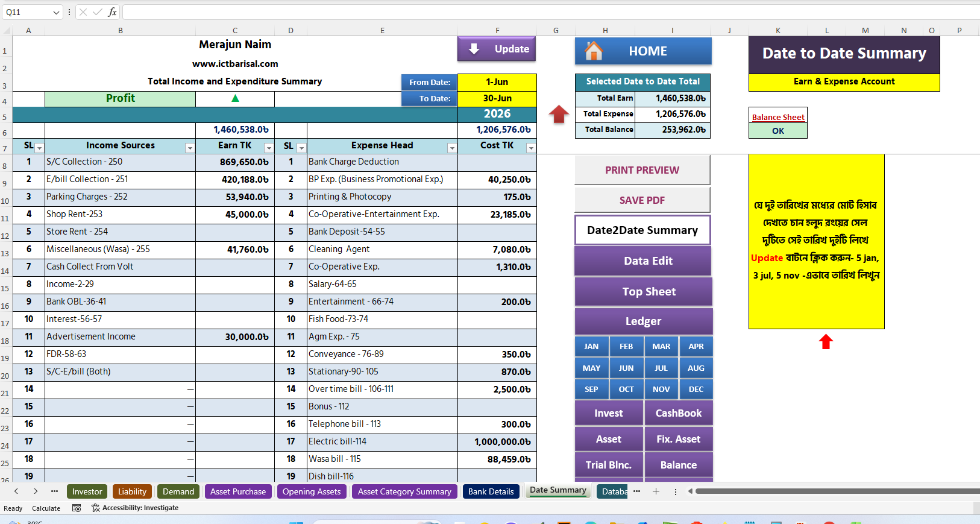Open the Balance Sheet link
The image size is (980, 524).
(778, 117)
